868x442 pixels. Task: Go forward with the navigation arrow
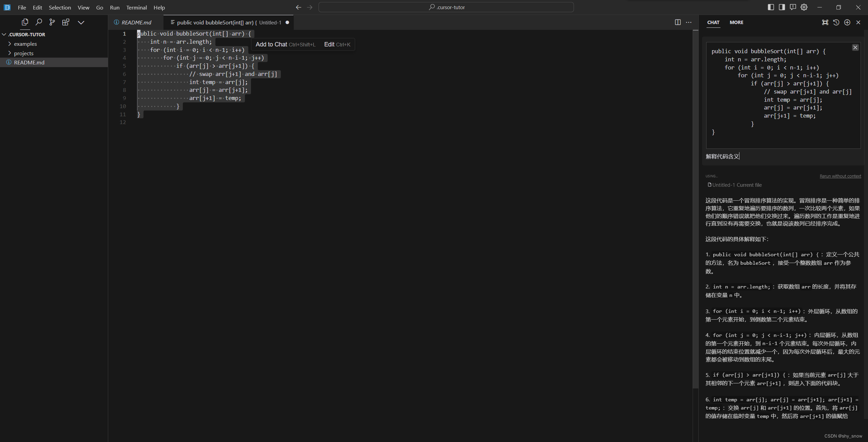pyautogui.click(x=309, y=7)
